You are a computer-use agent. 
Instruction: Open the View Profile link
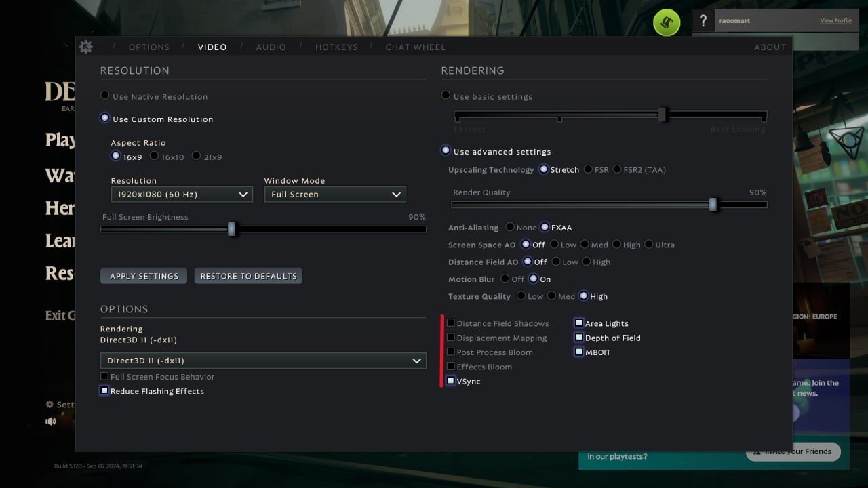point(835,21)
